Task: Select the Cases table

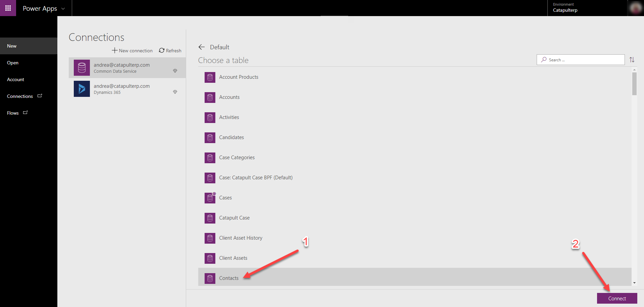Action: tap(415, 198)
